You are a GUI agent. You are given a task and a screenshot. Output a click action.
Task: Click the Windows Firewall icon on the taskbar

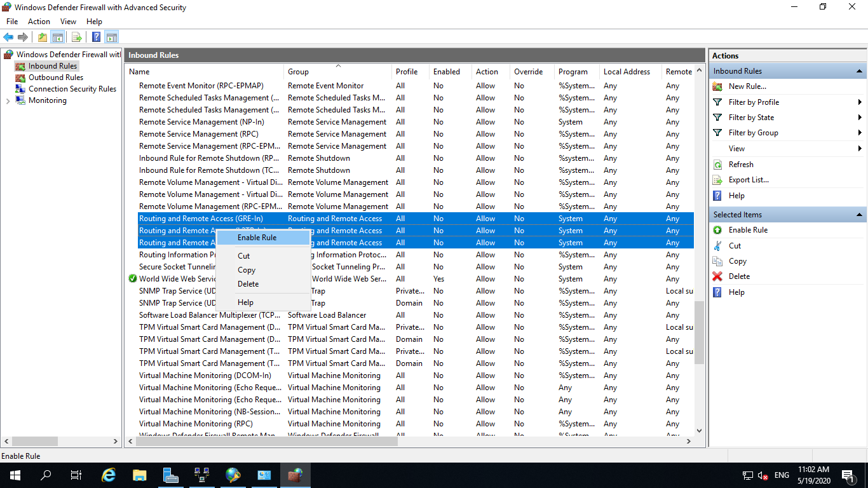(x=295, y=475)
